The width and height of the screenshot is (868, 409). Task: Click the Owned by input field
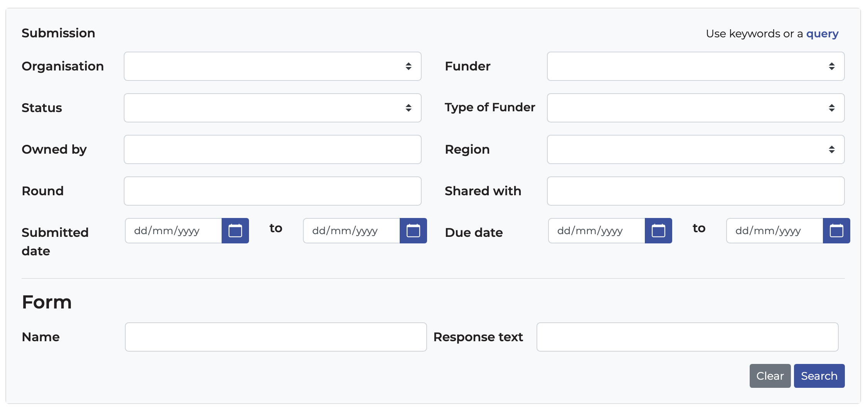(x=272, y=149)
